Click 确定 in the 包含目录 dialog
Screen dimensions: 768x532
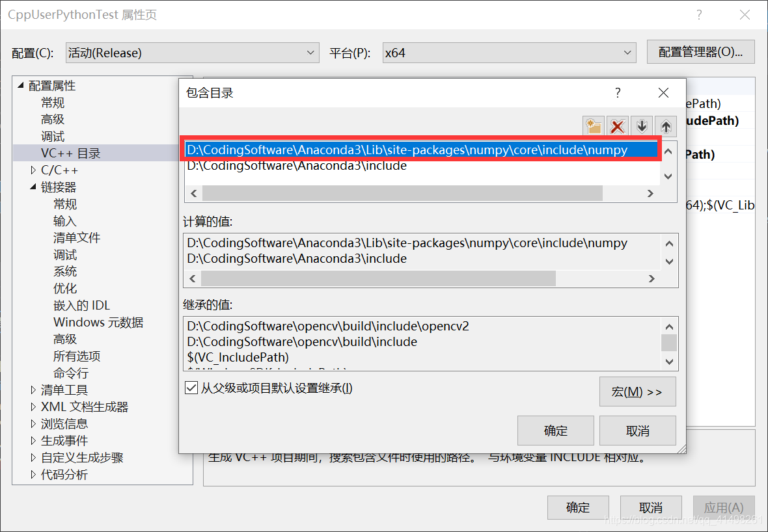(x=555, y=431)
